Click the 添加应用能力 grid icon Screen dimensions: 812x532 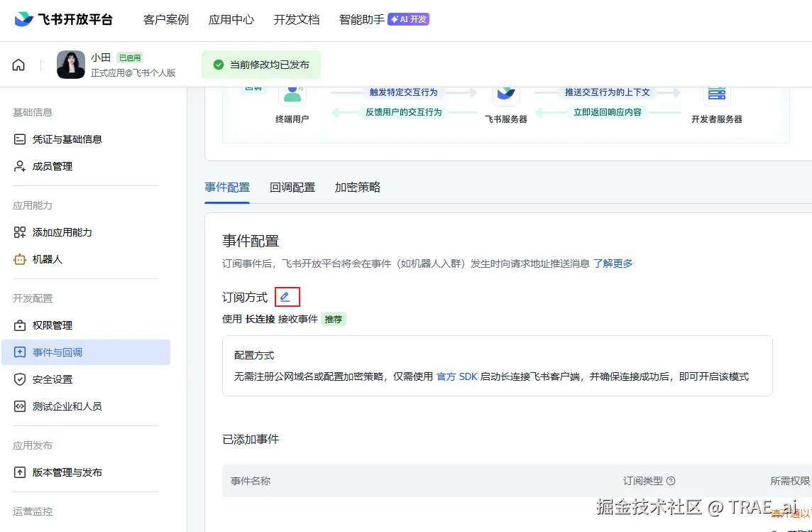point(20,232)
